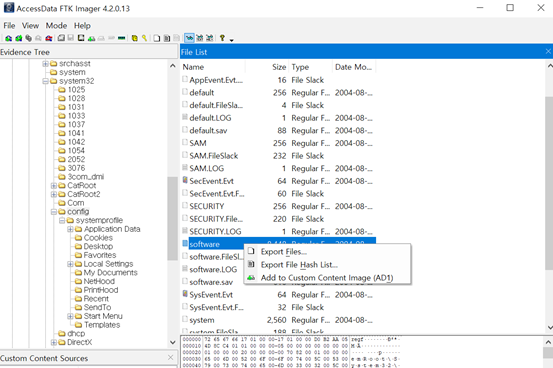Select the SECURITY file in the list
Screen dimensions: 553x368
click(x=278, y=206)
